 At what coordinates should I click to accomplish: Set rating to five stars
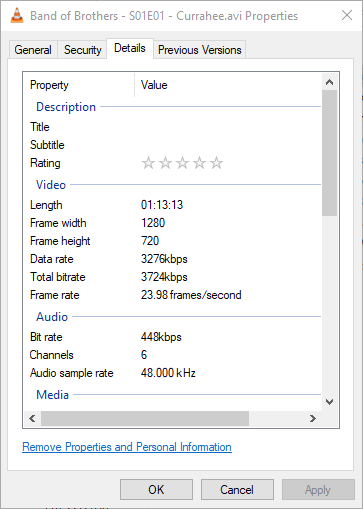216,163
